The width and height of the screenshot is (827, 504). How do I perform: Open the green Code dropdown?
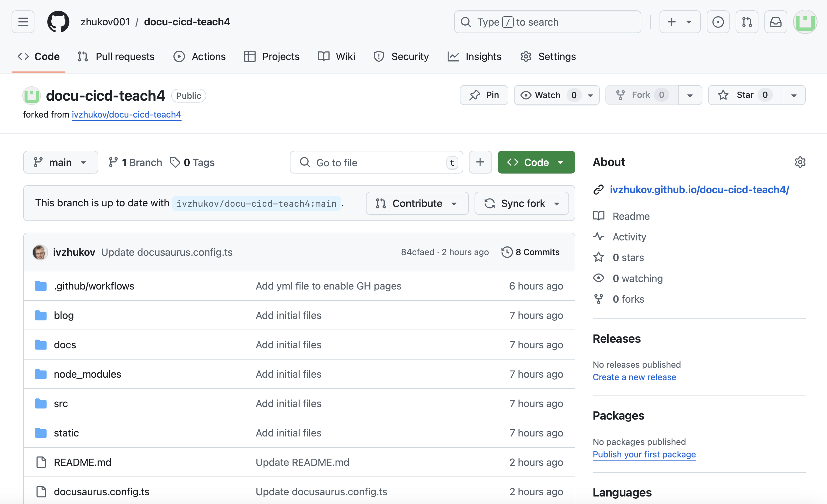(536, 162)
